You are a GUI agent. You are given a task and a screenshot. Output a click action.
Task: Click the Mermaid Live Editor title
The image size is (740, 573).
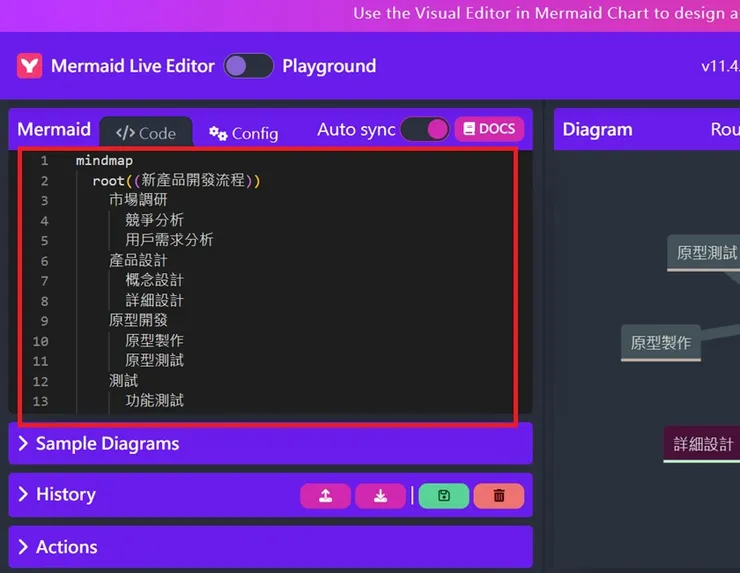pos(133,66)
